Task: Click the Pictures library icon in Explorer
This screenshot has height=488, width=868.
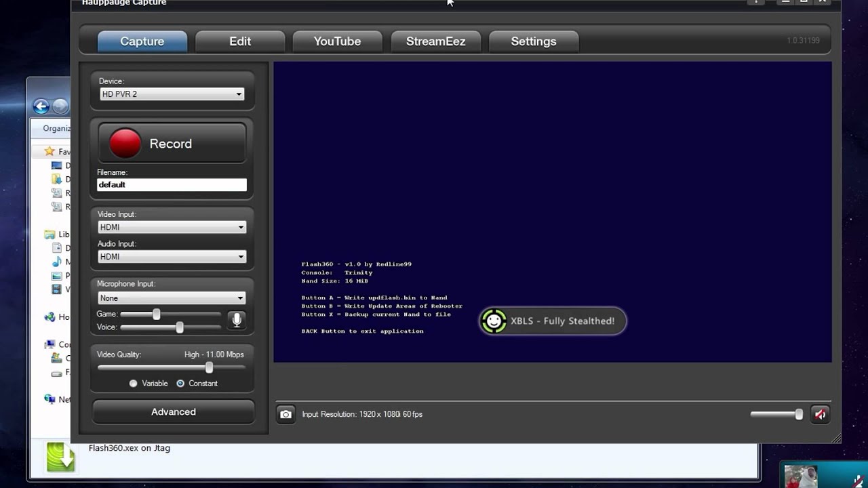Action: 58,276
